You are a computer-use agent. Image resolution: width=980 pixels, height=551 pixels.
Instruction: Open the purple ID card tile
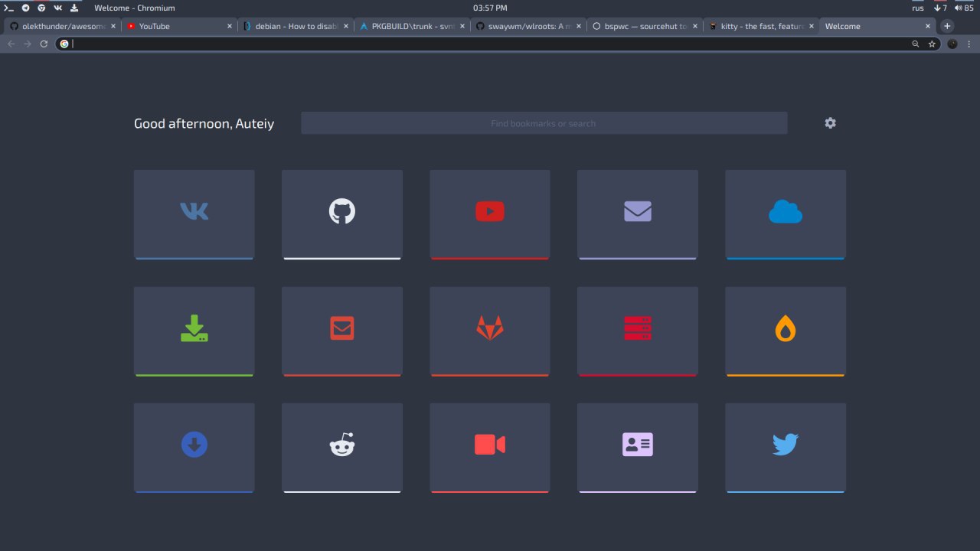coord(638,448)
